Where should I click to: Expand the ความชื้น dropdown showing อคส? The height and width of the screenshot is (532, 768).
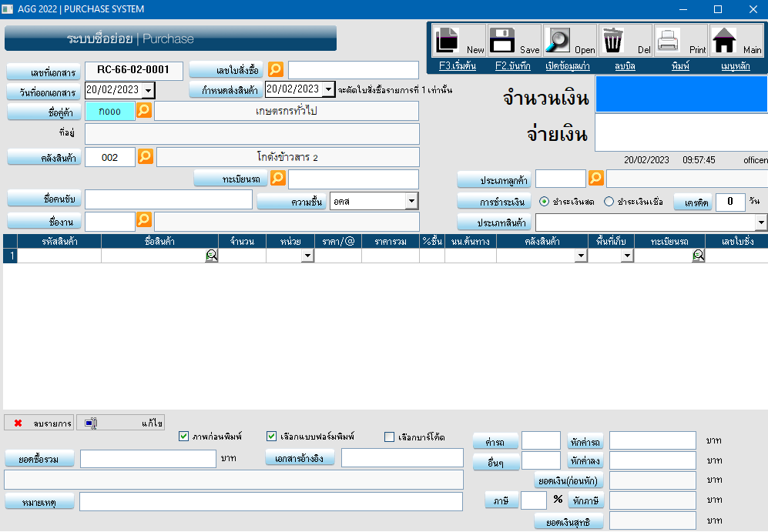point(411,202)
